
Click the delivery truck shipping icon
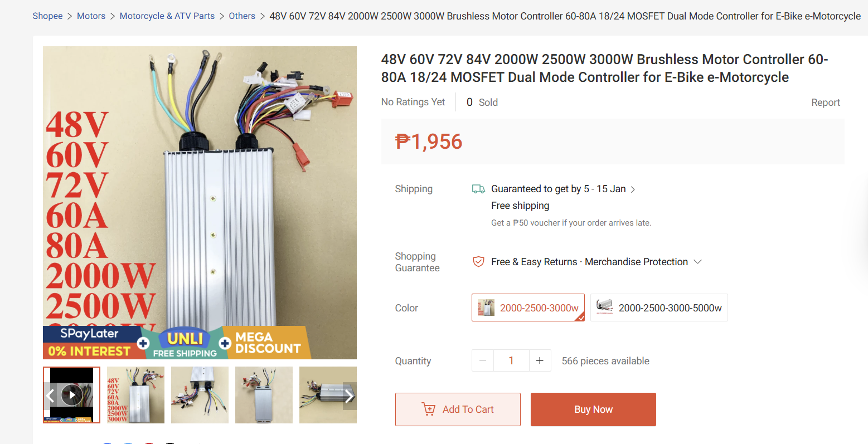pos(478,189)
